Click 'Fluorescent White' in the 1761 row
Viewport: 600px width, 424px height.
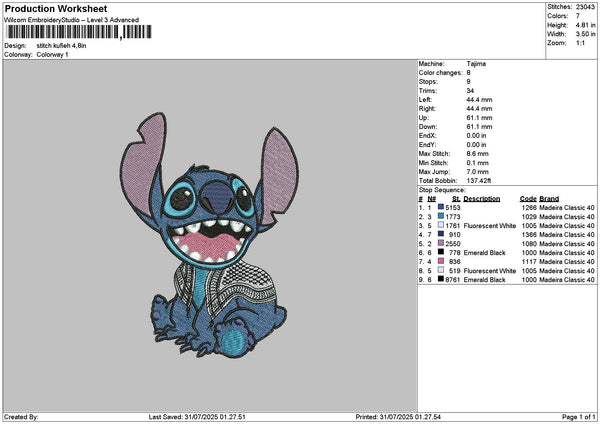[x=490, y=226]
